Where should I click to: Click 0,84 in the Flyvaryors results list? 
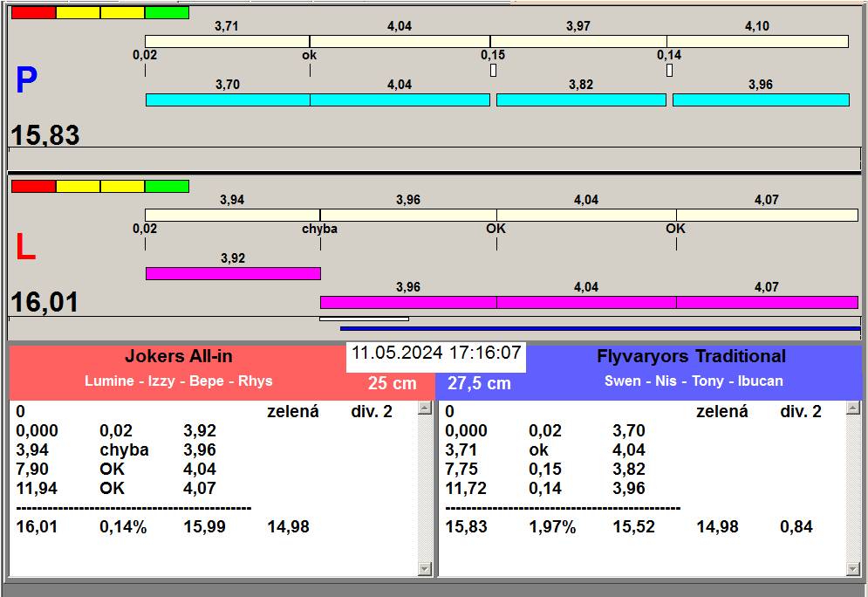[796, 526]
